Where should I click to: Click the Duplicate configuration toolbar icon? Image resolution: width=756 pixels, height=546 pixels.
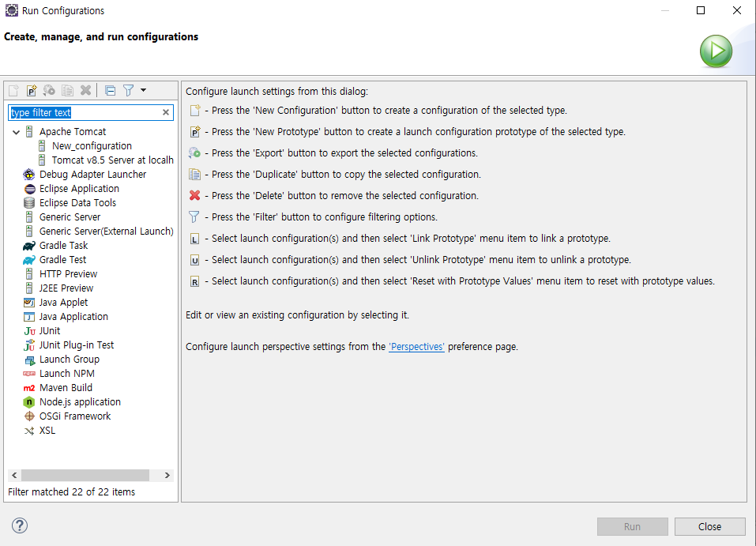67,90
